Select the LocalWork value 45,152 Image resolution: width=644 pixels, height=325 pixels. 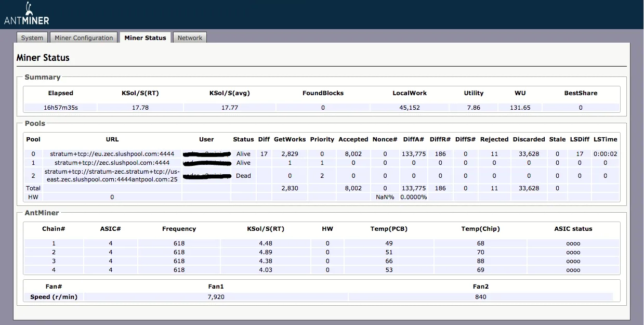[410, 108]
